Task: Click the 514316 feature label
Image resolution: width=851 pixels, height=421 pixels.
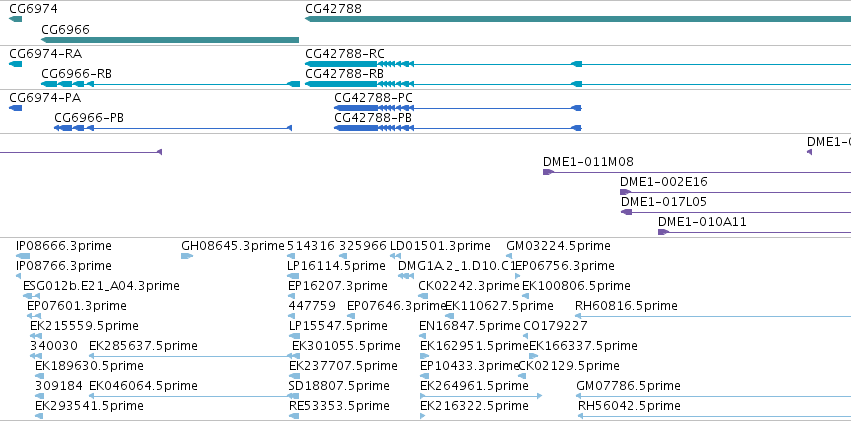Action: [311, 246]
